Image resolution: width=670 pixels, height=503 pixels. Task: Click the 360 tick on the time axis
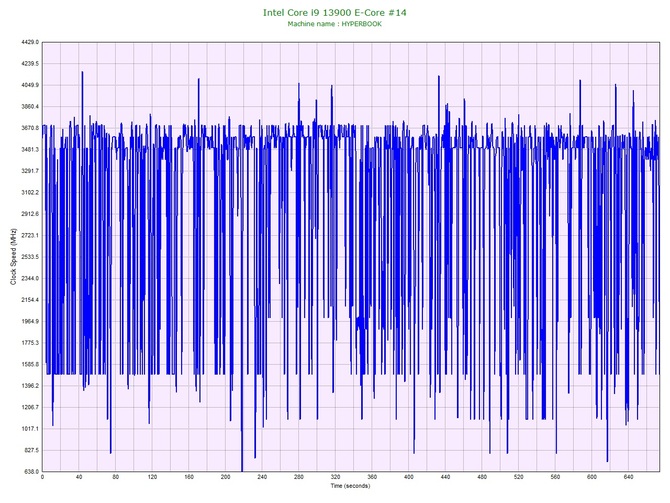pyautogui.click(x=372, y=477)
